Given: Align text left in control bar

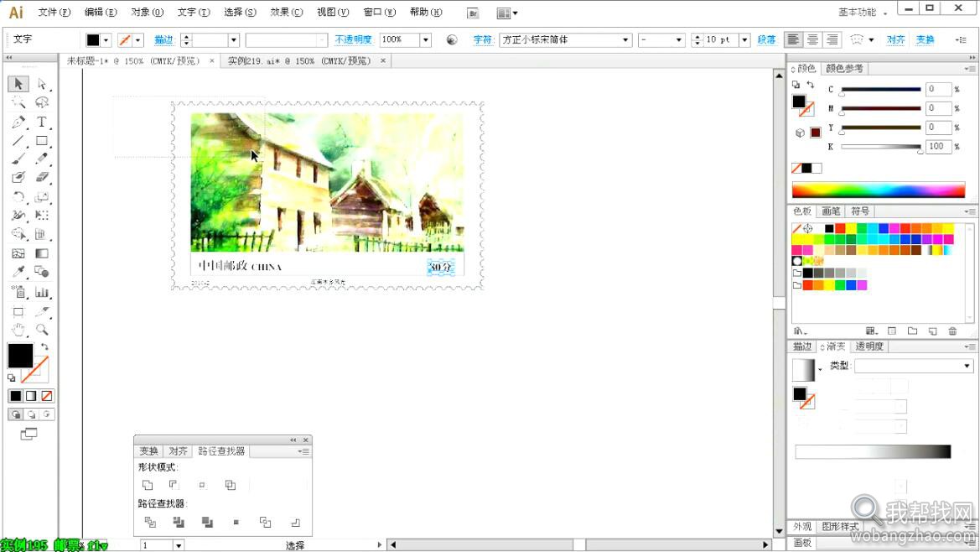Looking at the screenshot, I should coord(793,39).
